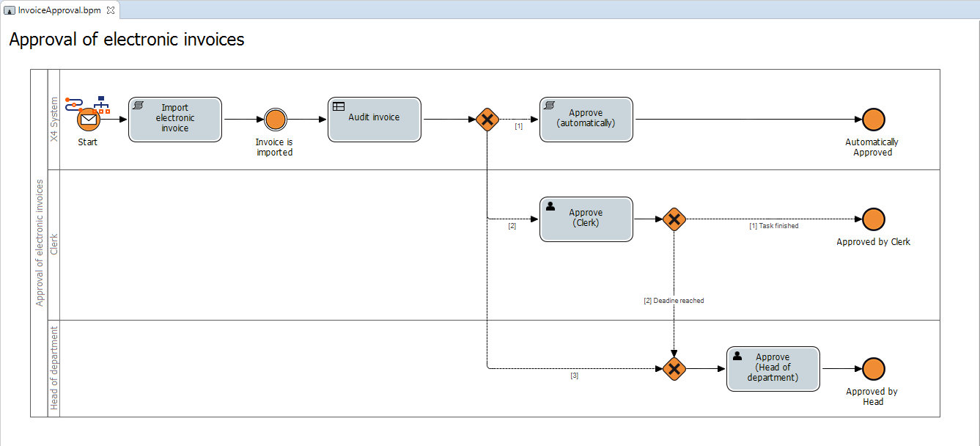Select the gateway before Approve (Head of department)
Image resolution: width=980 pixels, height=446 pixels.
pyautogui.click(x=674, y=370)
